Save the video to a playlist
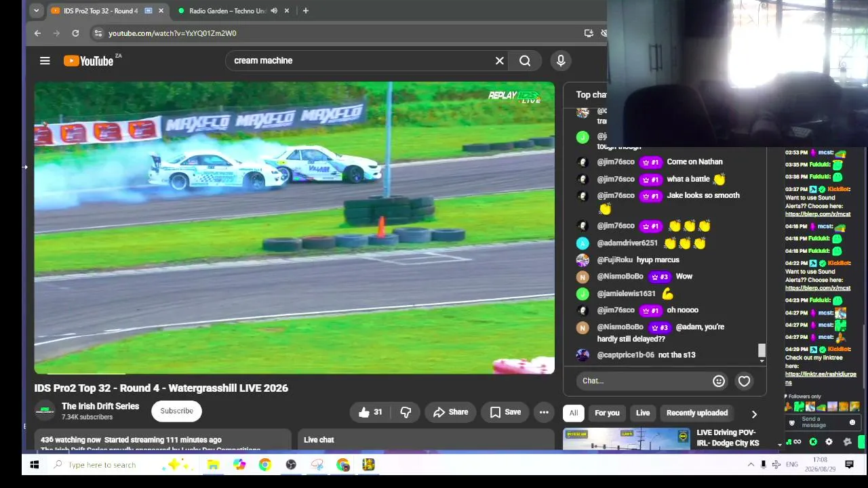This screenshot has width=868, height=488. tap(505, 412)
